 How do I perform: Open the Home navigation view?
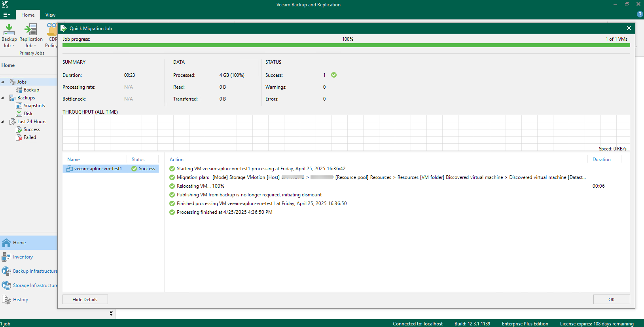pos(28,243)
